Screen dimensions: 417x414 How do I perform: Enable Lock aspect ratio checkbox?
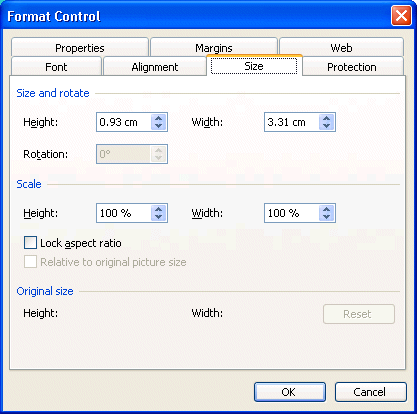(x=30, y=243)
